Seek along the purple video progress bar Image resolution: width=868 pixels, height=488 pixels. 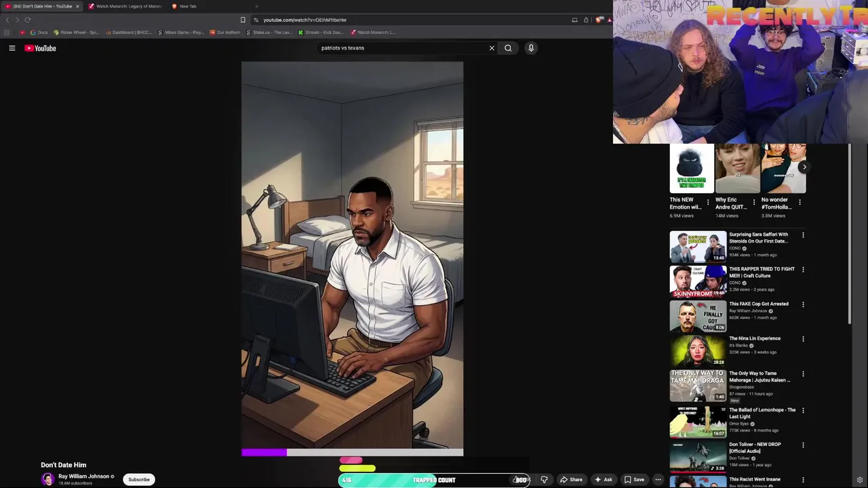click(352, 452)
